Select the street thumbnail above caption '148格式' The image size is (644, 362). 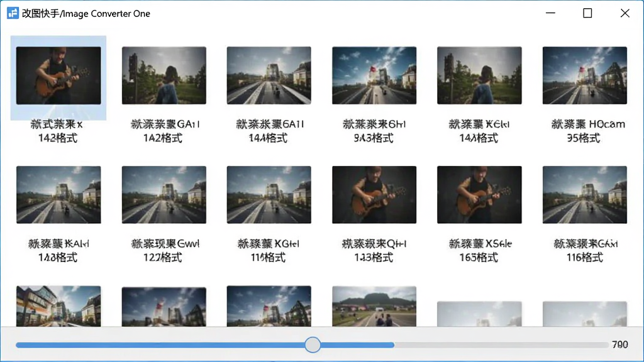tap(58, 195)
